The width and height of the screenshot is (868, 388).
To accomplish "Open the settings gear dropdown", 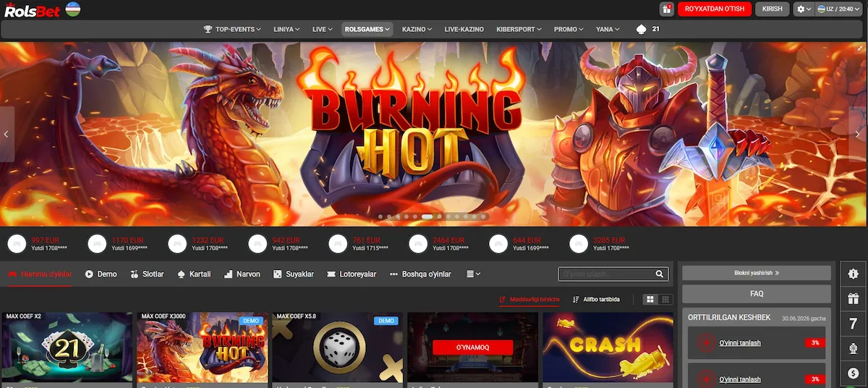I will [803, 9].
